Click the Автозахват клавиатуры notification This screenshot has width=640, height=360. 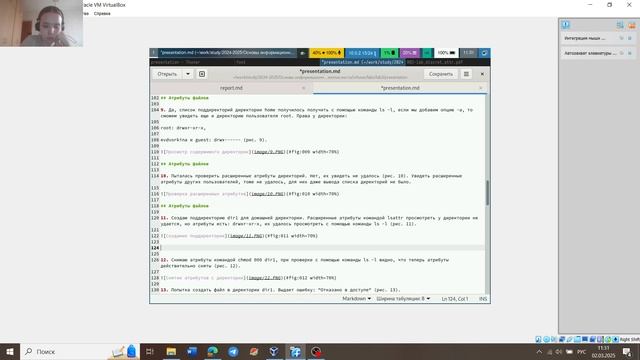(x=590, y=53)
